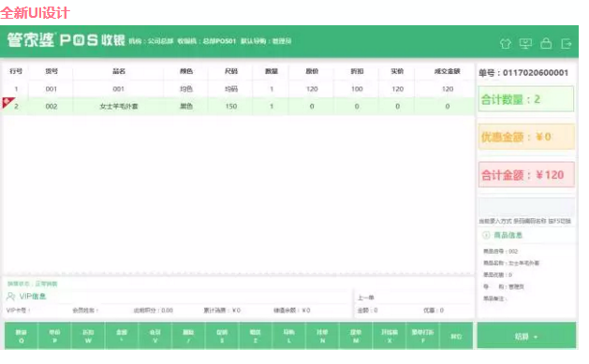Click the 单价 P button
The image size is (589, 364).
click(54, 336)
